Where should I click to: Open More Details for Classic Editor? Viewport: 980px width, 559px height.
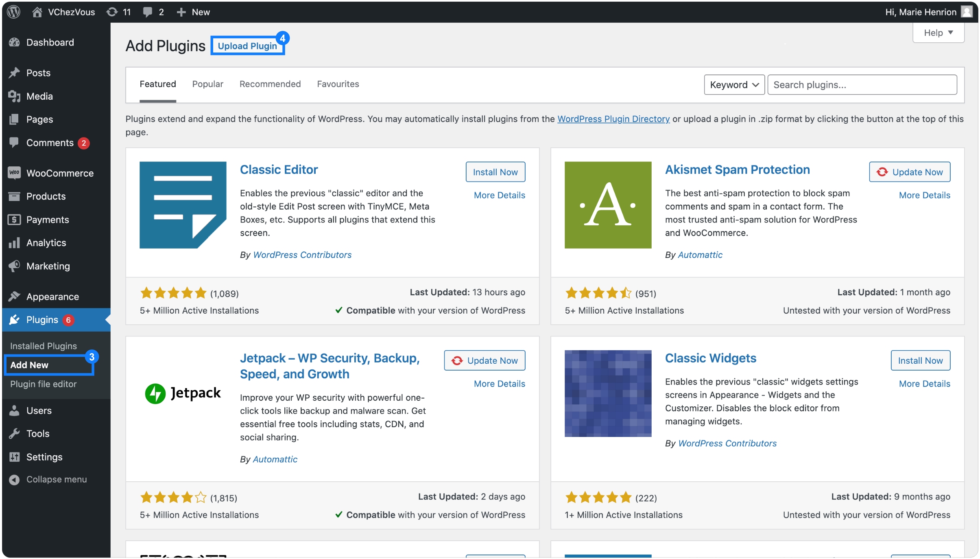[x=500, y=195]
